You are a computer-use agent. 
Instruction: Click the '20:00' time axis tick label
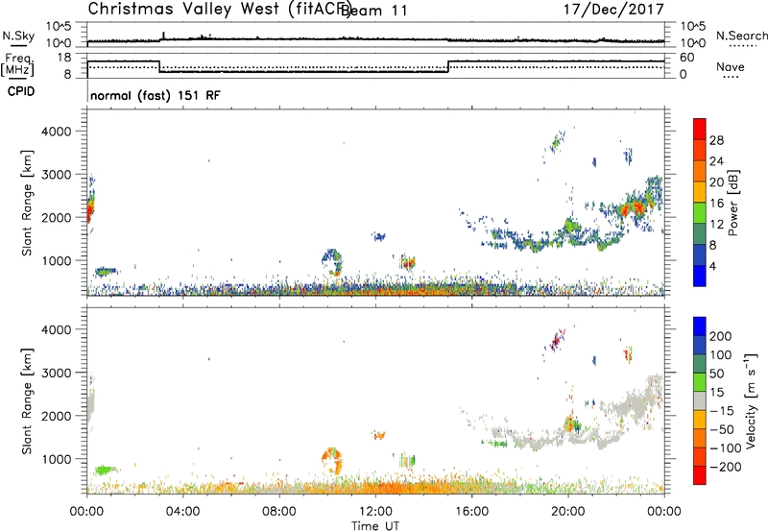pos(567,512)
